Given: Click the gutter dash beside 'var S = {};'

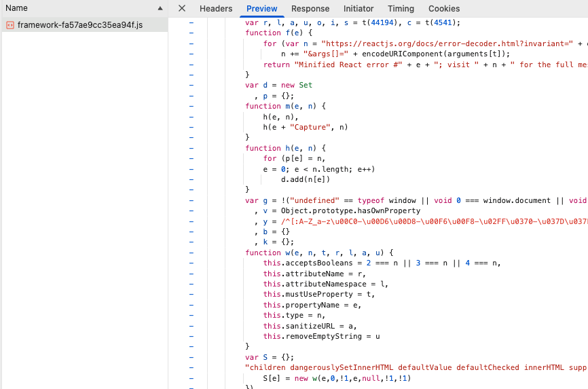Looking at the screenshot, I should 191,357.
